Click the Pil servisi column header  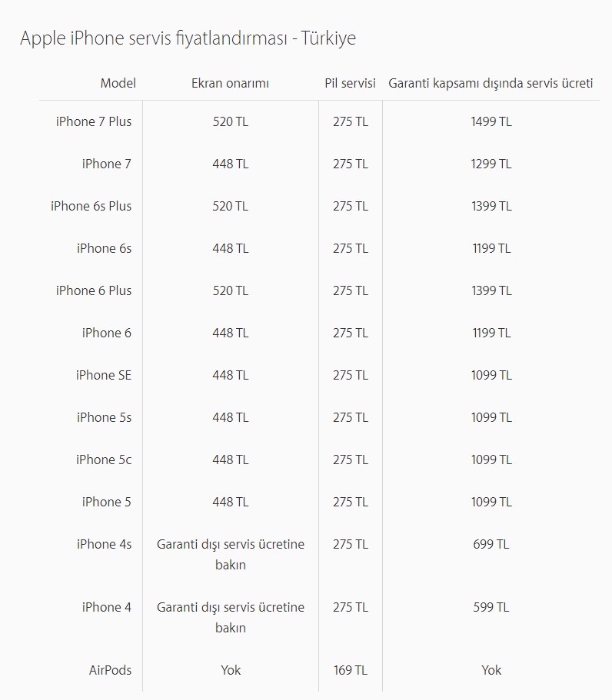(351, 83)
